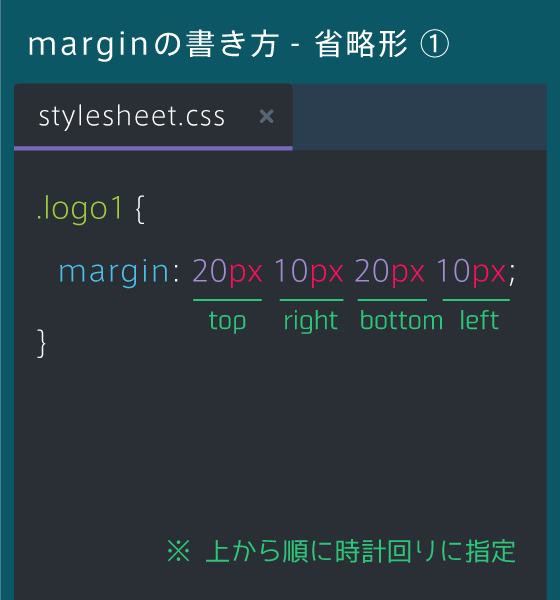This screenshot has height=600, width=560.
Task: Click the green left label
Action: [479, 320]
